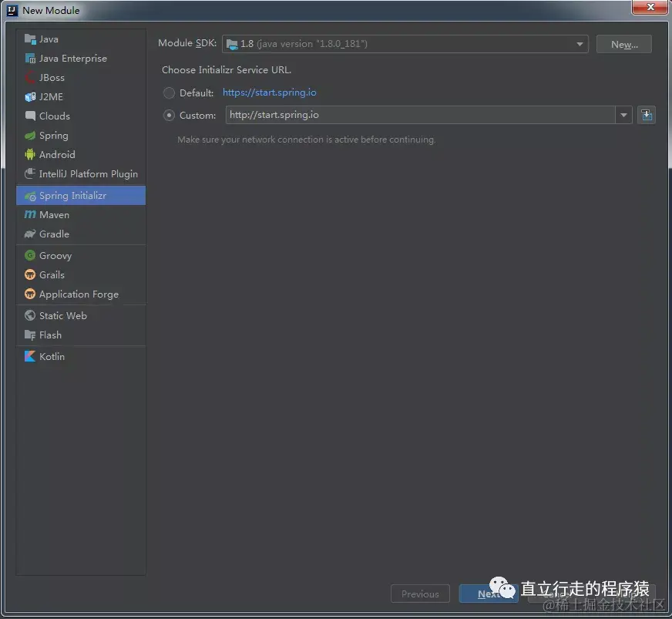This screenshot has height=619, width=672.
Task: Select the Maven label in module list
Action: (54, 215)
